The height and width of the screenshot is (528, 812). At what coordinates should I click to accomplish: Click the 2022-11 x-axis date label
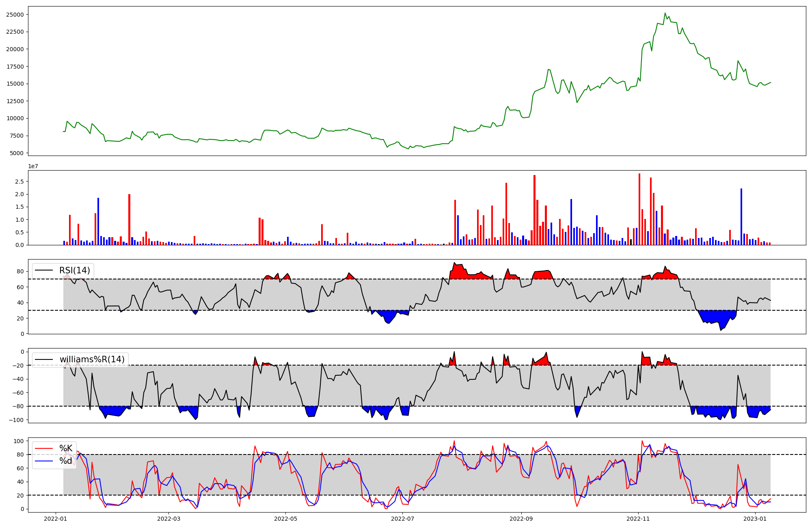pyautogui.click(x=638, y=519)
